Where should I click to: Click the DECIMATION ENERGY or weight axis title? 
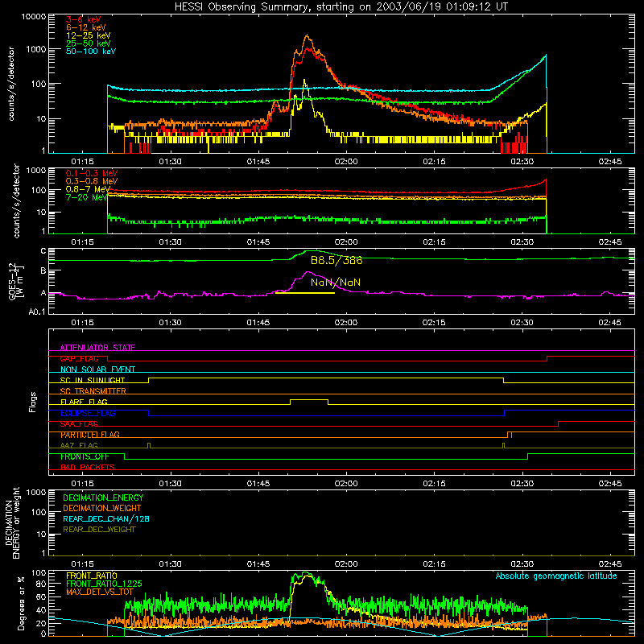(12, 522)
